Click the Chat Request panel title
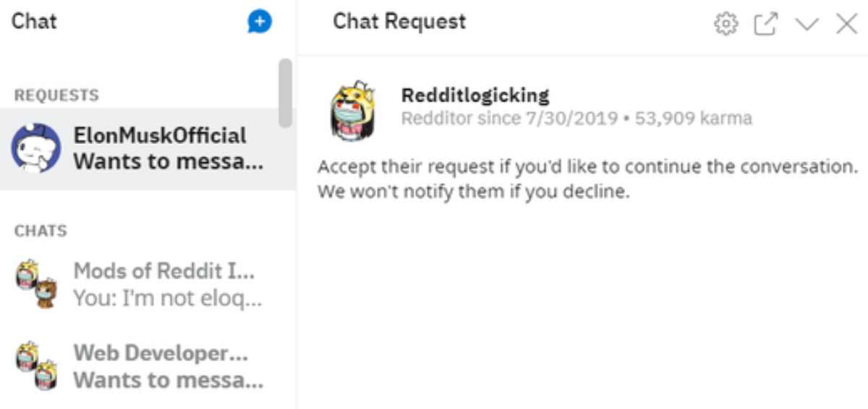 (x=399, y=22)
